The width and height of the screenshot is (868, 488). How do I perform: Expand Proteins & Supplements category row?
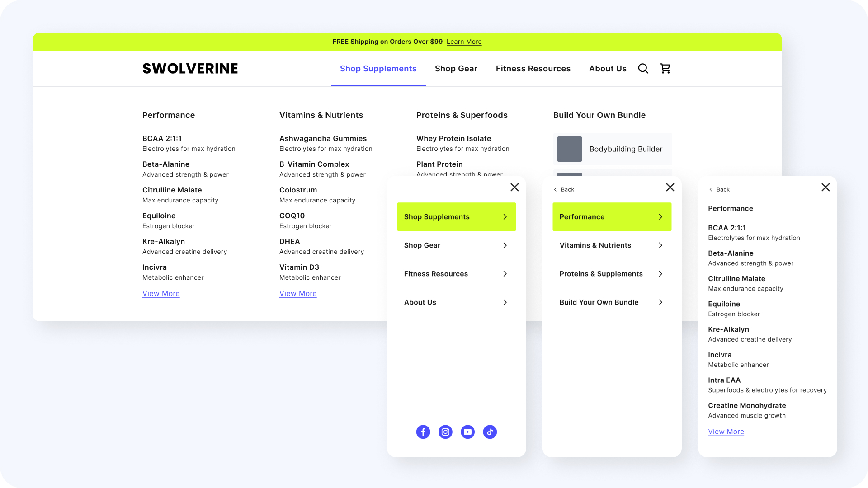612,274
